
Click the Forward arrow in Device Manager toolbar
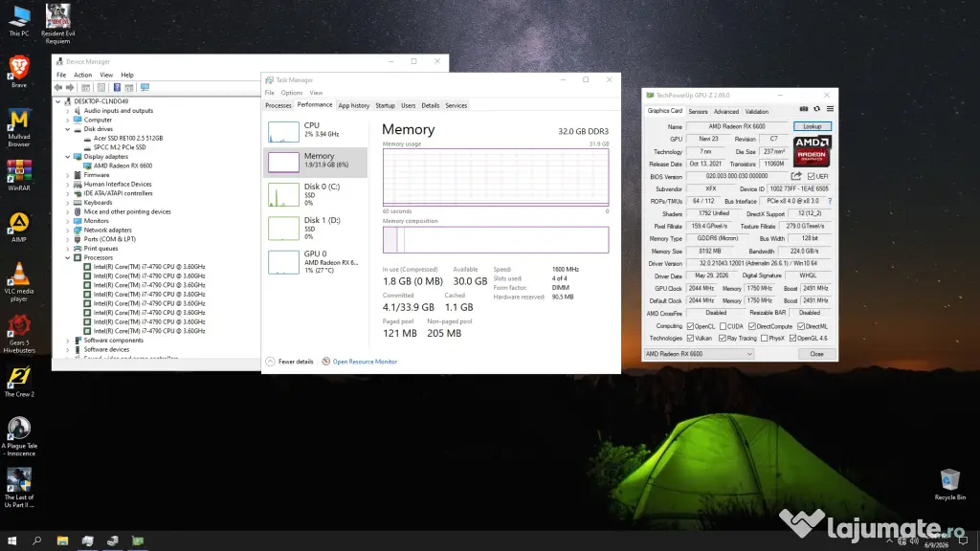(69, 87)
